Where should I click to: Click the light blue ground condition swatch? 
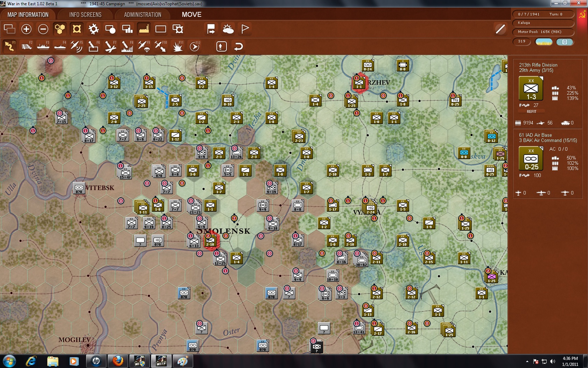pyautogui.click(x=565, y=42)
